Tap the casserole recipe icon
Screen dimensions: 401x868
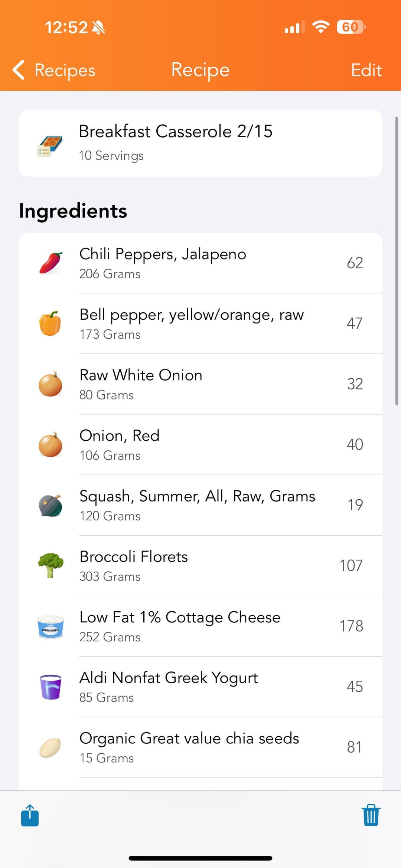click(x=50, y=146)
